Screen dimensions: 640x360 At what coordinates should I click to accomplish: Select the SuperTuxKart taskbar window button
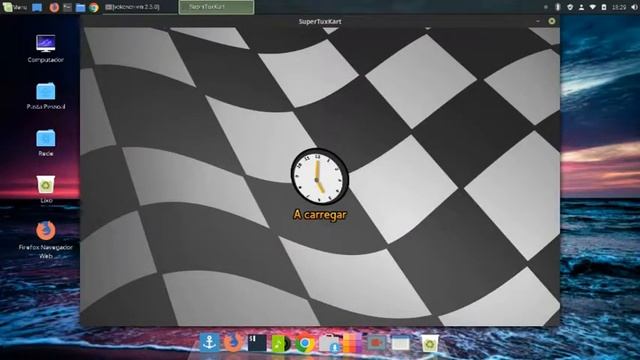pyautogui.click(x=216, y=7)
